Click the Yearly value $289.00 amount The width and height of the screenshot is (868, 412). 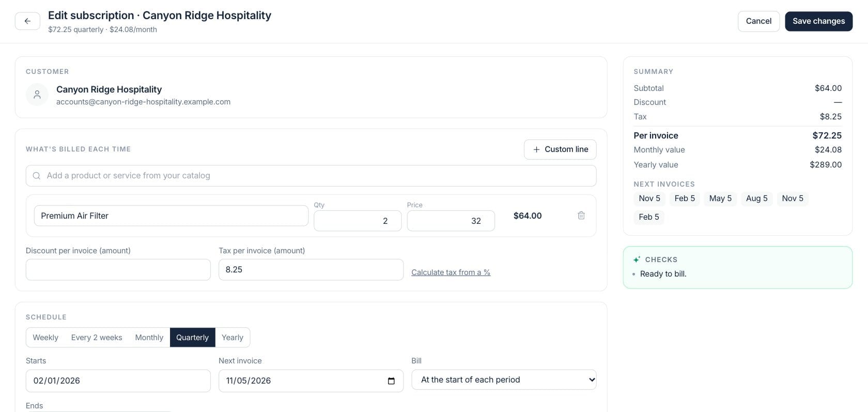pos(826,164)
